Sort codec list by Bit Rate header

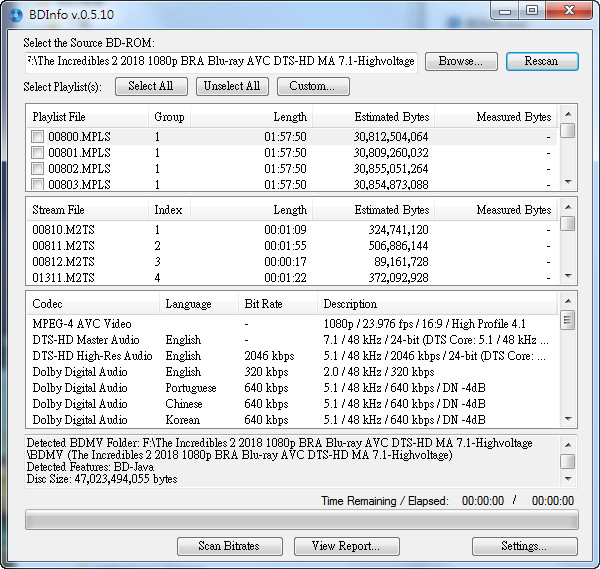pyautogui.click(x=277, y=304)
